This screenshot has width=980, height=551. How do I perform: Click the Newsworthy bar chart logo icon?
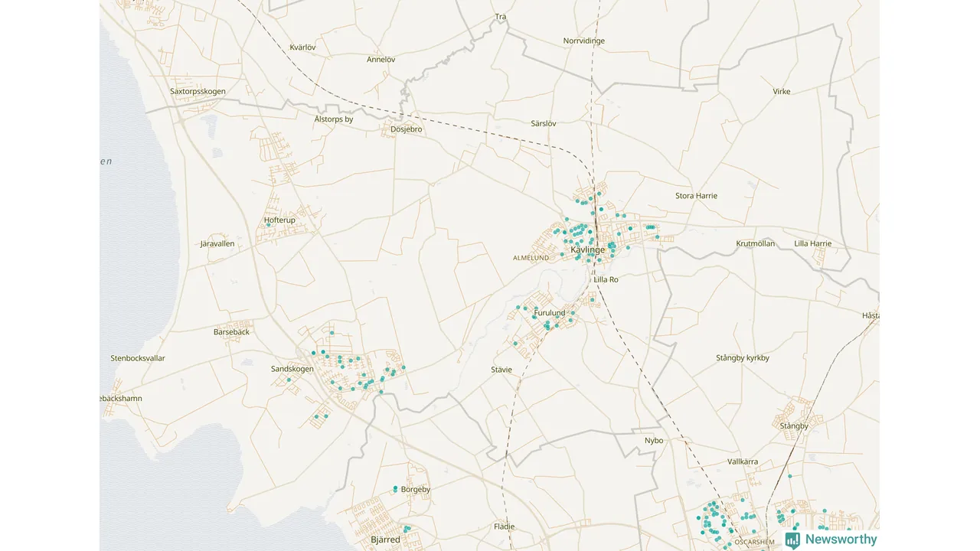coord(792,540)
